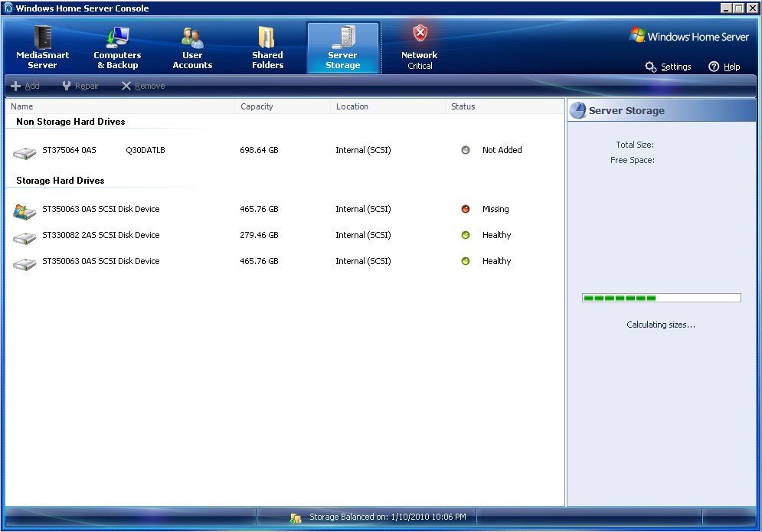Click the Remove X icon
Viewport: 762px width, 532px height.
[126, 86]
